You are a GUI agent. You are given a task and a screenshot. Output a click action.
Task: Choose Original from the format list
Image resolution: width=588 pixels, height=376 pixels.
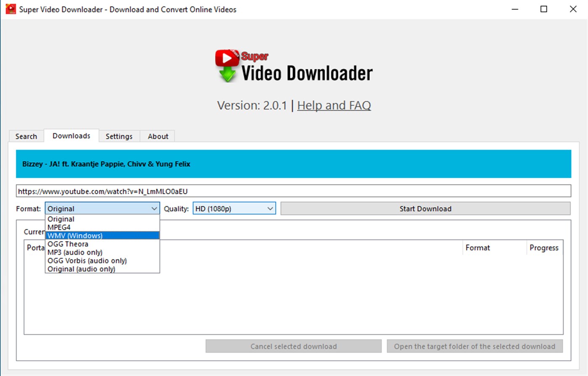coord(102,219)
